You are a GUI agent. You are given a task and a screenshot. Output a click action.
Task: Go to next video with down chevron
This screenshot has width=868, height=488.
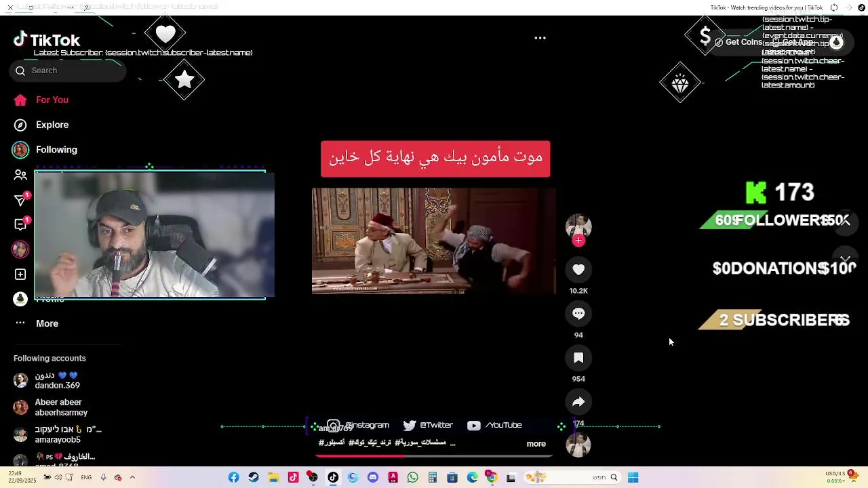(845, 260)
